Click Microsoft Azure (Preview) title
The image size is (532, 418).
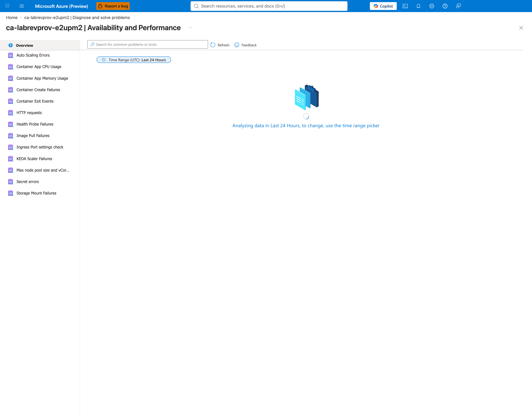coord(61,6)
